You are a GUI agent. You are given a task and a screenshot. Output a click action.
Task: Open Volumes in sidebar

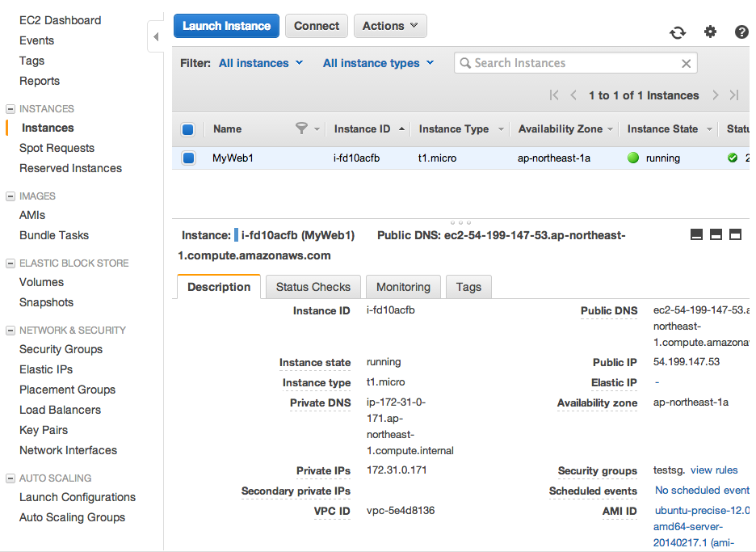[41, 282]
